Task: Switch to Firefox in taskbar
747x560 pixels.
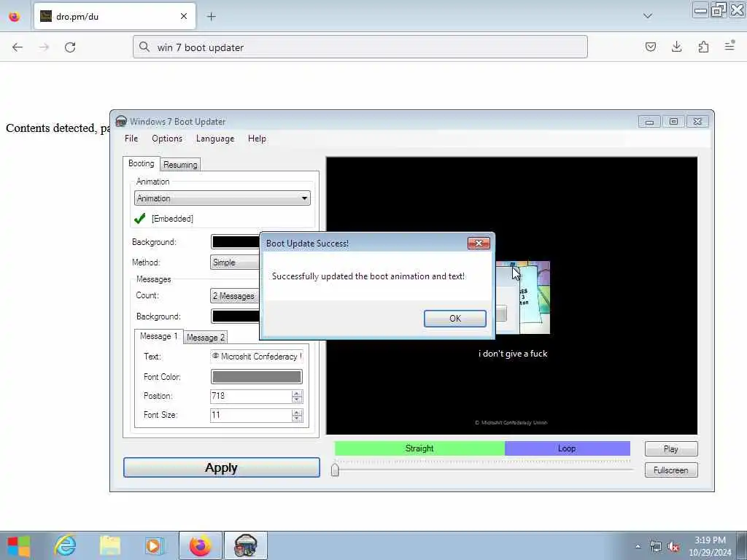Action: point(201,545)
